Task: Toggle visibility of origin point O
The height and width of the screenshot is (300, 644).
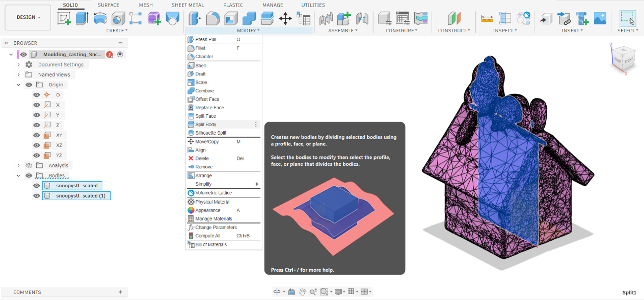Action: 36,95
